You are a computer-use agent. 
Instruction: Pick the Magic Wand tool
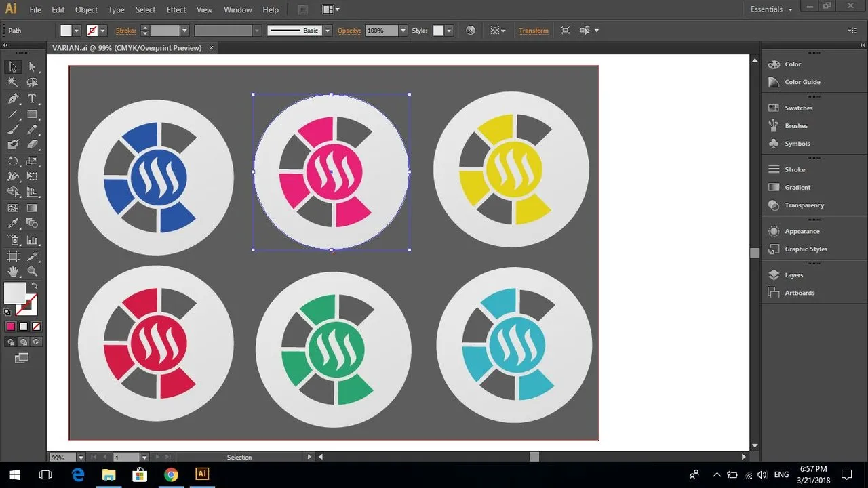tap(13, 83)
